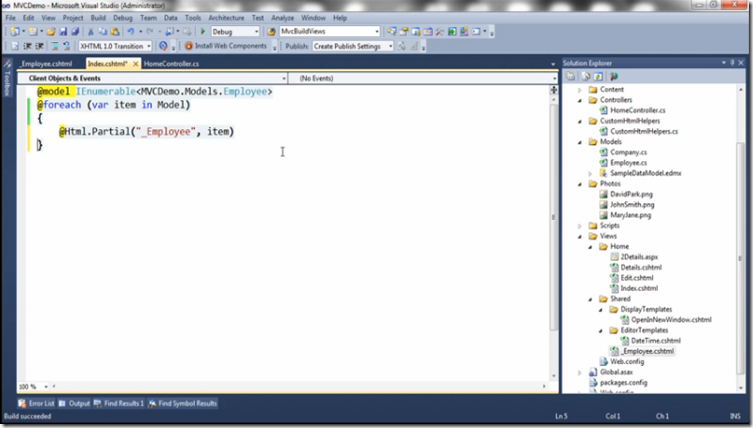
Task: Click the Open File folder icon
Action: click(51, 32)
